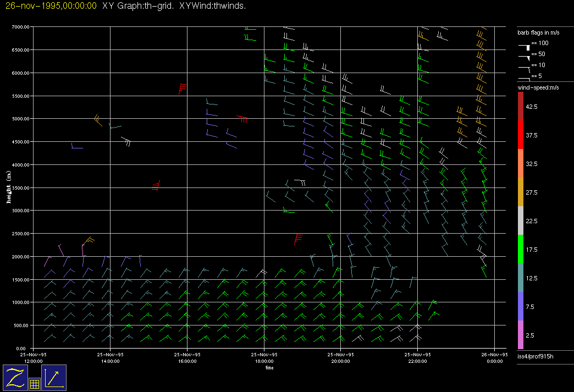The image size is (574, 392).
Task: Click the yellow 26-nov-1995 timestamp text
Action: point(51,5)
